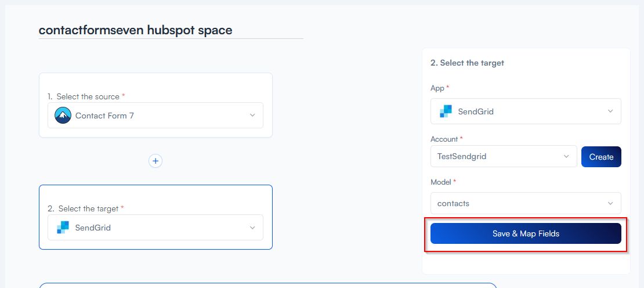Click the plus icon to add a step
Screen dimensions: 644x288
pos(155,161)
